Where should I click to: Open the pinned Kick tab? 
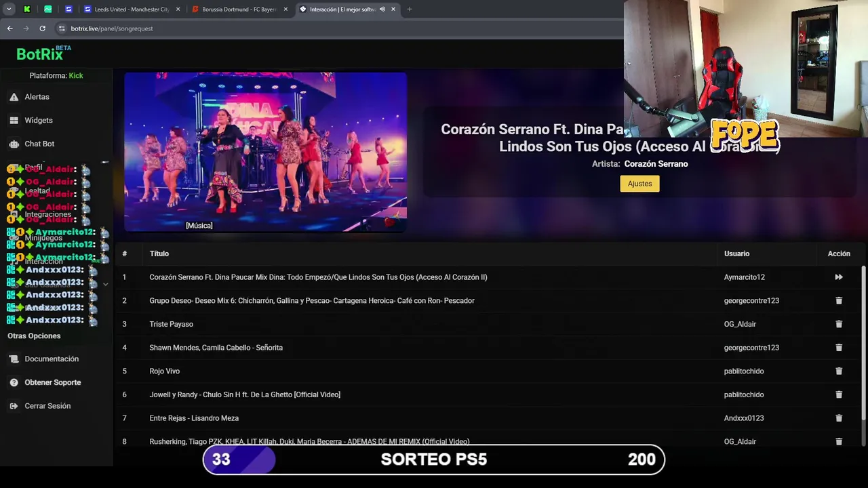click(x=26, y=9)
